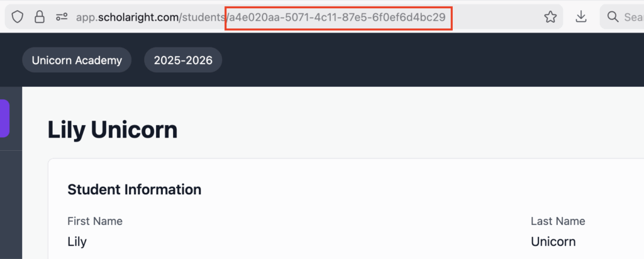The height and width of the screenshot is (259, 644).
Task: Bookmark this page with the star icon
Action: tap(550, 17)
